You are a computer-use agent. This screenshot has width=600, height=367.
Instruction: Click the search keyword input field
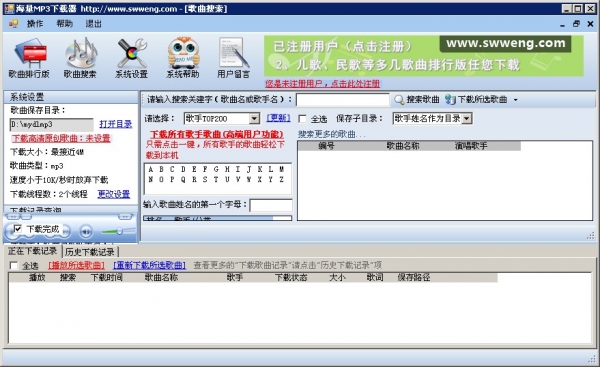[x=343, y=100]
